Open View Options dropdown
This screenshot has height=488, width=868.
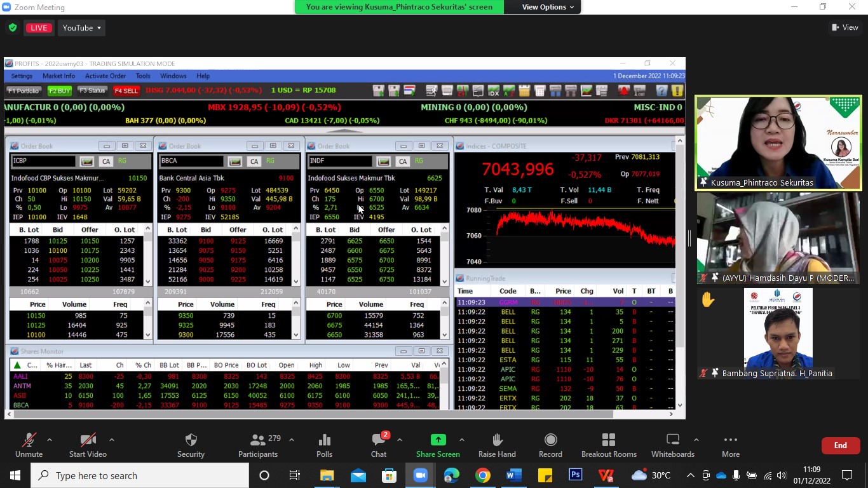[548, 7]
